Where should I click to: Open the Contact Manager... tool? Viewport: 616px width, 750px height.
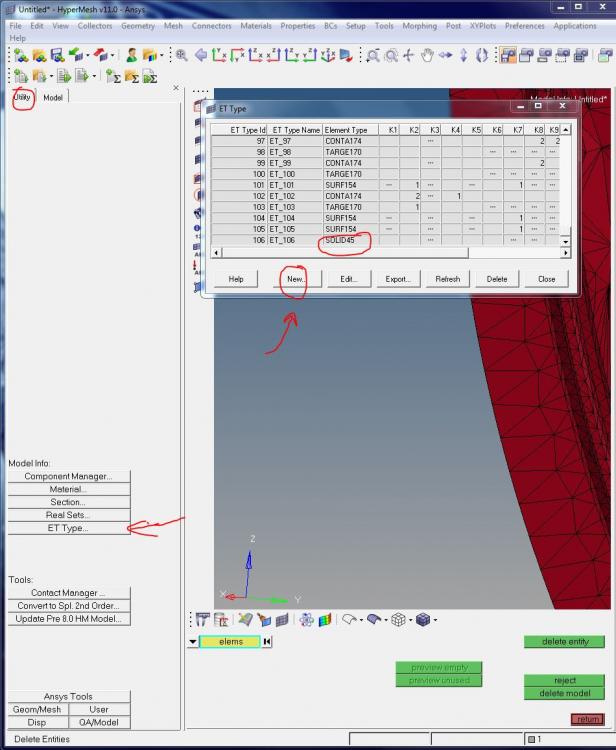pyautogui.click(x=69, y=593)
